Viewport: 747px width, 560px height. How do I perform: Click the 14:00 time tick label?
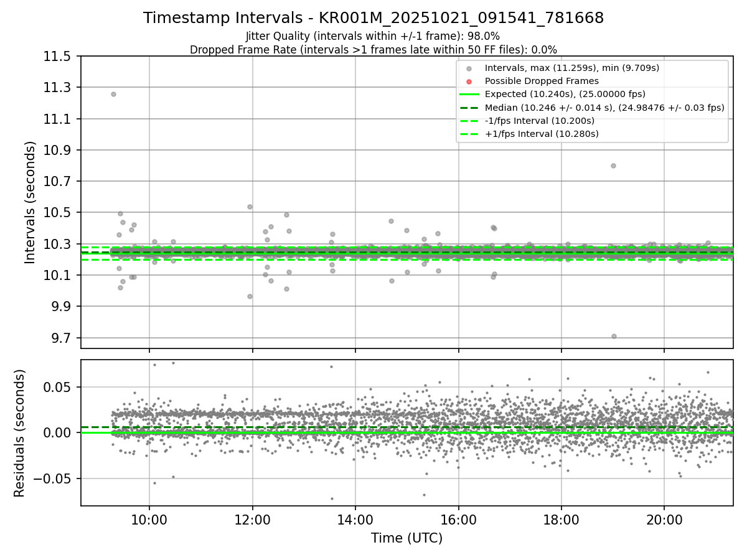[x=355, y=519]
